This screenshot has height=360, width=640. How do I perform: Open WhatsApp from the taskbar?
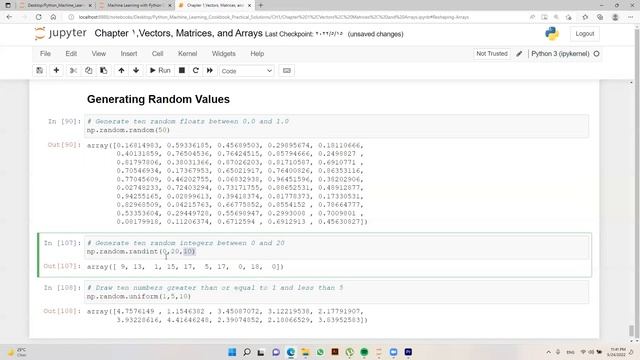point(320,352)
